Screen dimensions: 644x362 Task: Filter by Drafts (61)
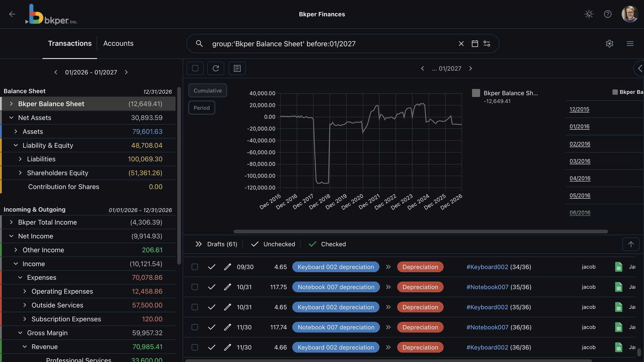pyautogui.click(x=222, y=244)
